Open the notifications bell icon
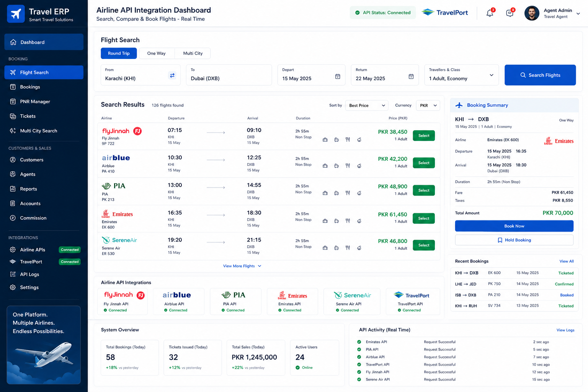Image resolution: width=588 pixels, height=392 pixels. [490, 13]
